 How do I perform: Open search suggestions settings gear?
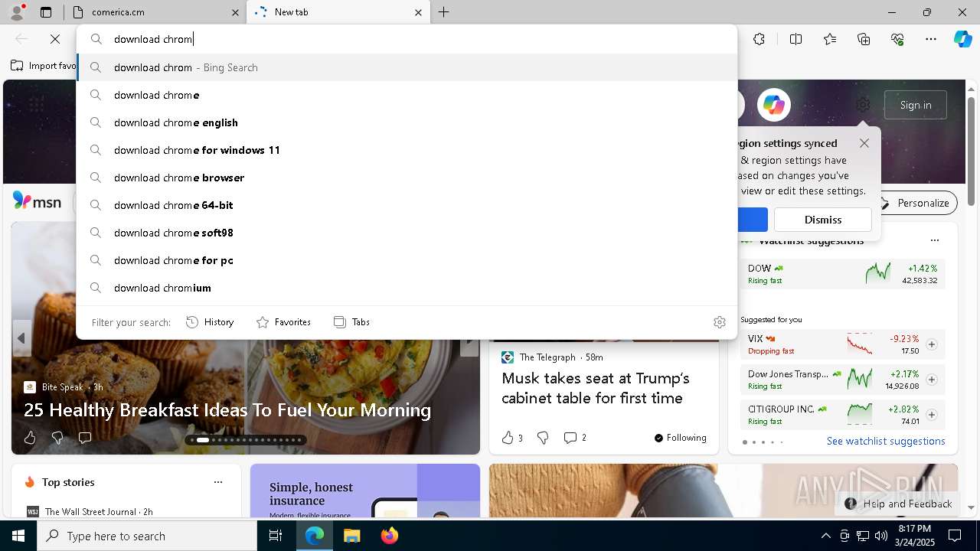(719, 322)
